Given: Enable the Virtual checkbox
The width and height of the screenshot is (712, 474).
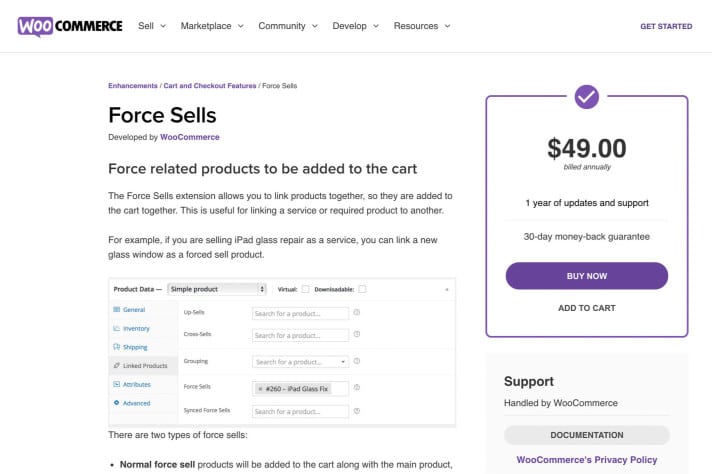Looking at the screenshot, I should tap(305, 289).
